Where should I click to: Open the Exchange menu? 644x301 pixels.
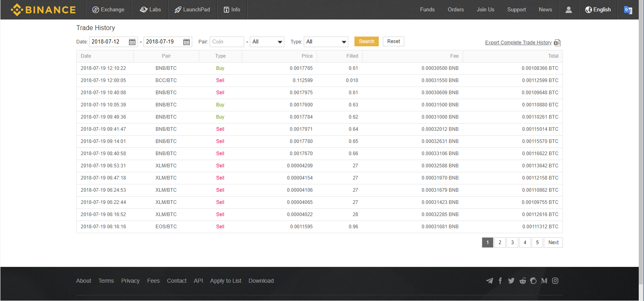tap(108, 10)
